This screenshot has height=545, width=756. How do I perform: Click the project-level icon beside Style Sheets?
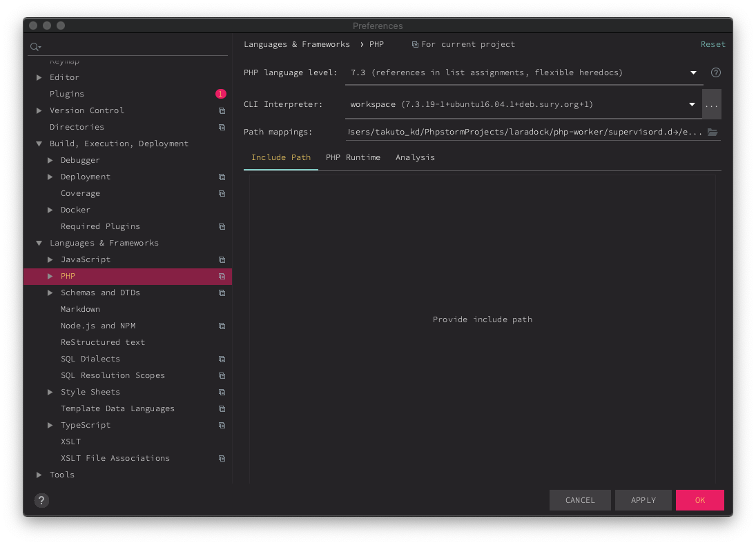click(x=222, y=393)
